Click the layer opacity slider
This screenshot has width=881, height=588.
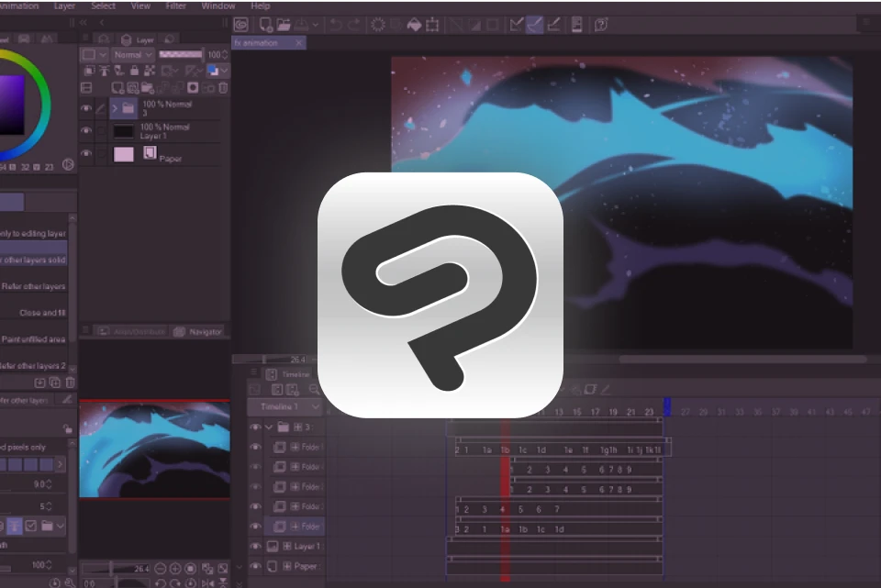(181, 54)
